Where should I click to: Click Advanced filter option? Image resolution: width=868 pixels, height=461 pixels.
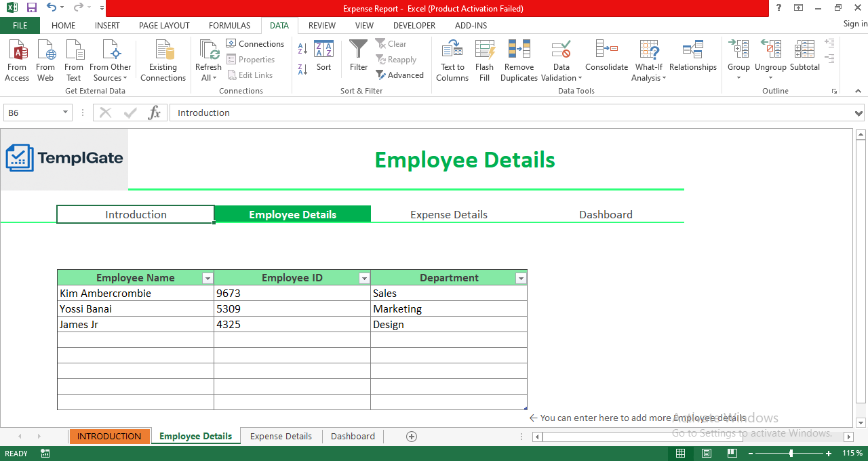(400, 75)
